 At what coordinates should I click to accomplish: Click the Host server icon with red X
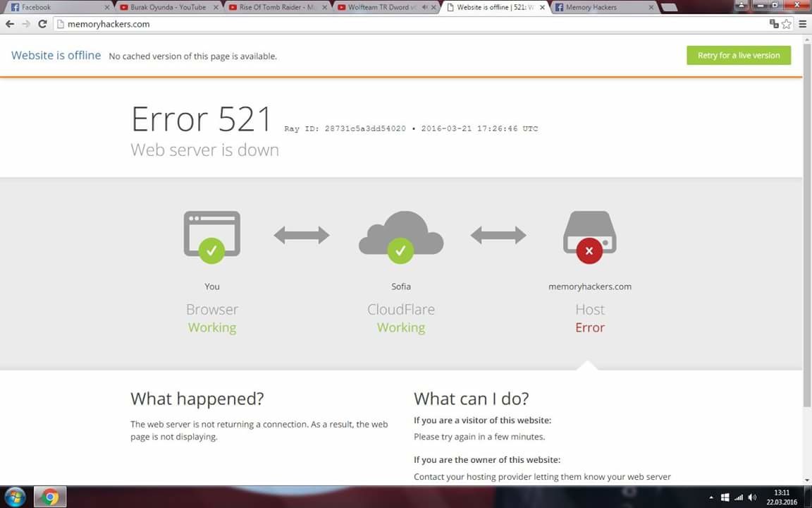(x=589, y=236)
